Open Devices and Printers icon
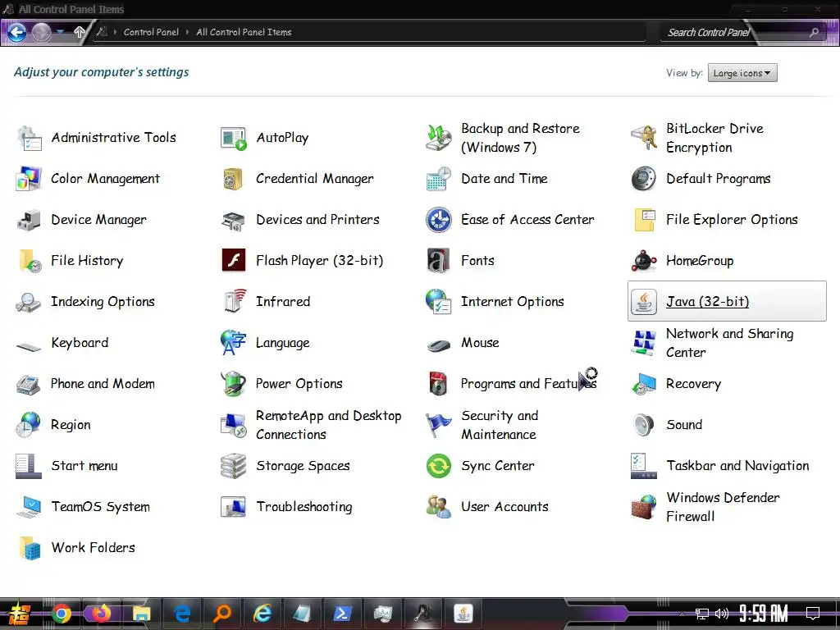Screen dimensions: 840x630 (x=234, y=220)
